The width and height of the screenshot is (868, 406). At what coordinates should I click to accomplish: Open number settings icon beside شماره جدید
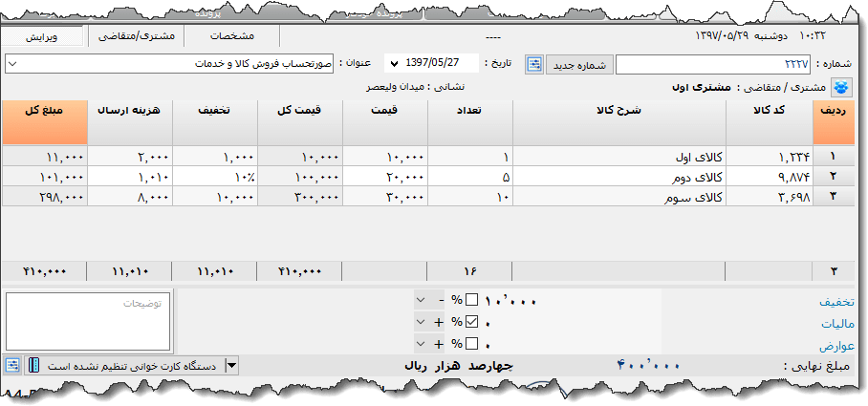coord(534,65)
